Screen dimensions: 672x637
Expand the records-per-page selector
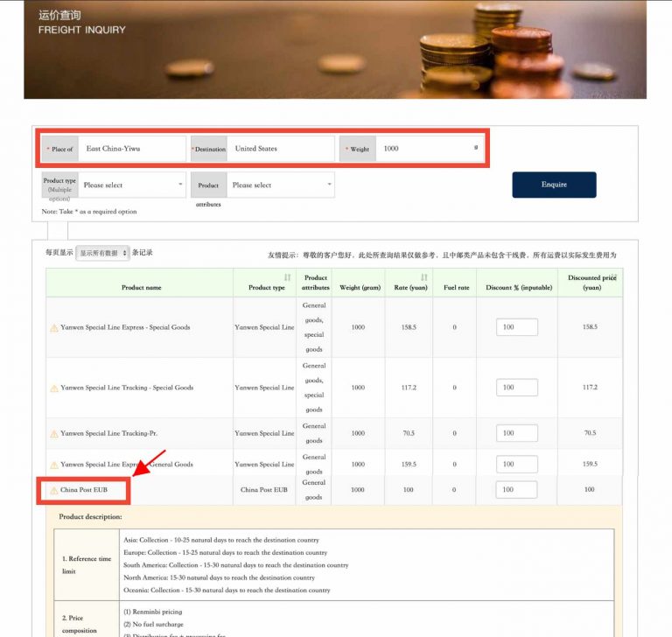[x=103, y=253]
